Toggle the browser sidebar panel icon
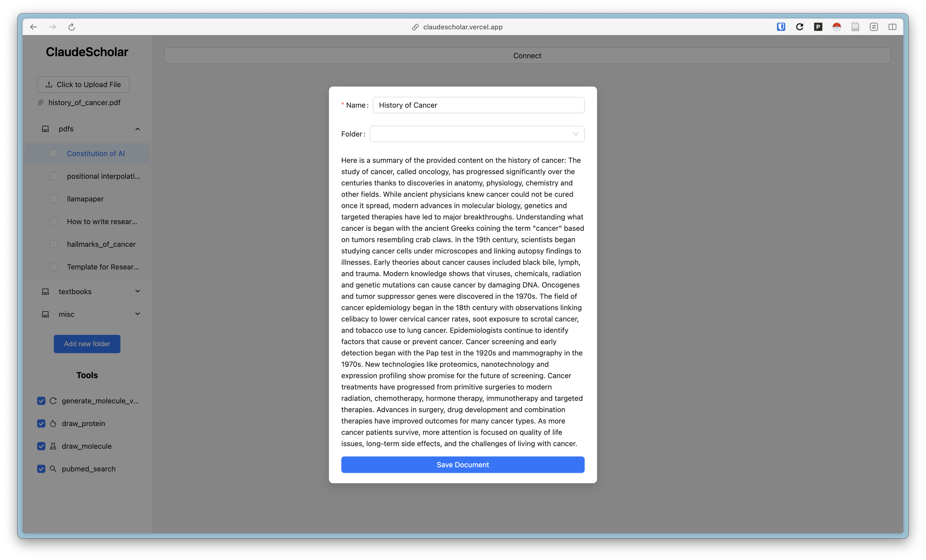Image resolution: width=926 pixels, height=560 pixels. pyautogui.click(x=892, y=27)
